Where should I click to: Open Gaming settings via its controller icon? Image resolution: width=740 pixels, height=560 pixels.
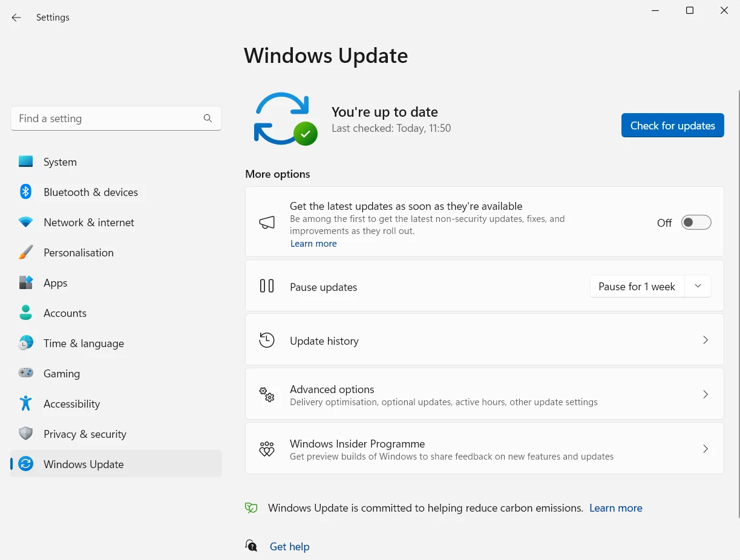(25, 373)
